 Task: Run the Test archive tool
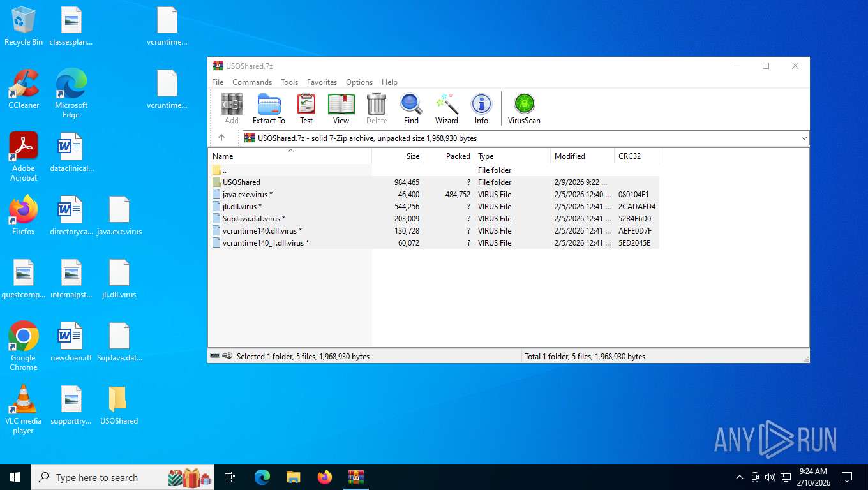pos(306,108)
